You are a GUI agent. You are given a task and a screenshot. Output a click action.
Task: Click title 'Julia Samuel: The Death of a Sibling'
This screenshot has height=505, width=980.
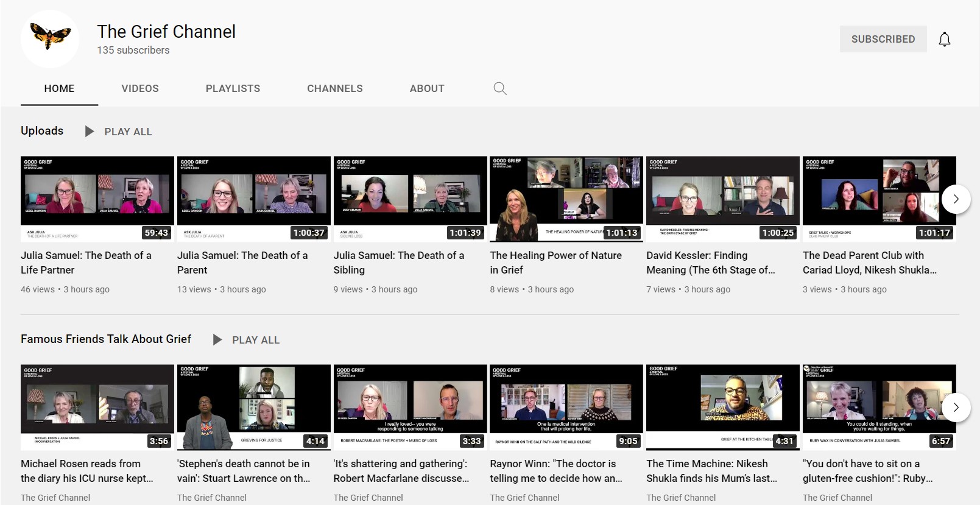coord(399,263)
